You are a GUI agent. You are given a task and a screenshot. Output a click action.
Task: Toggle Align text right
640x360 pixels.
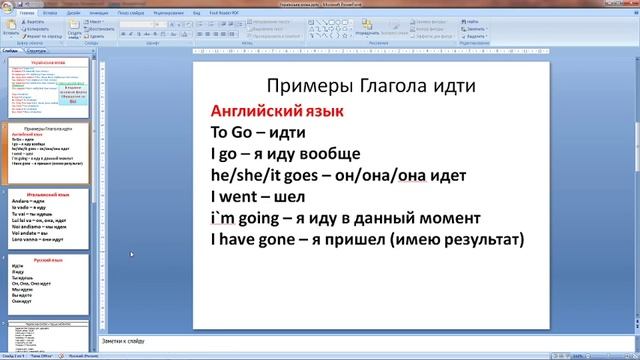tap(216, 34)
